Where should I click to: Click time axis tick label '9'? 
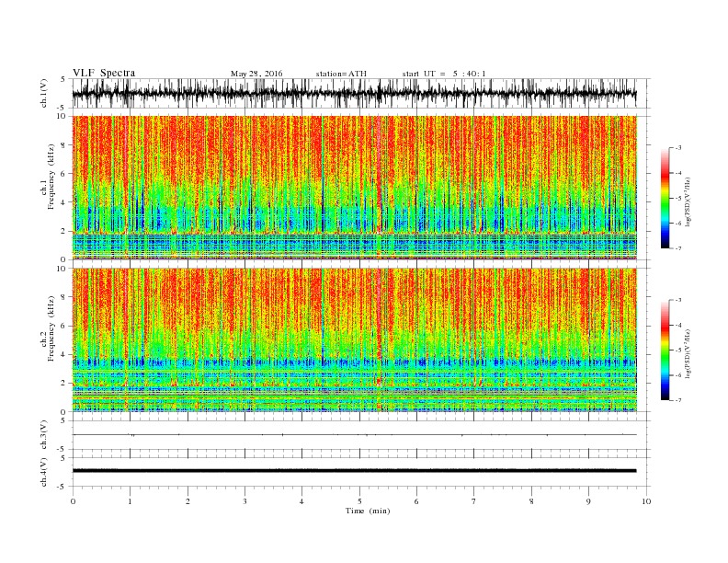(588, 501)
